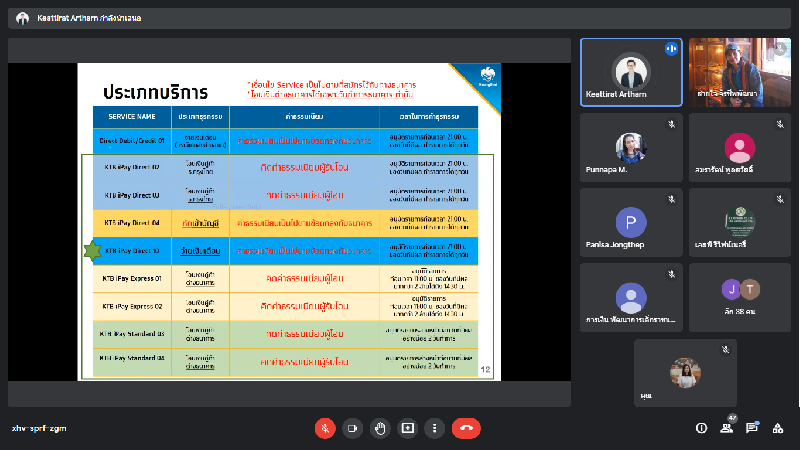Click the muted mic icon on Punnapa M.
Screen dimensions: 800x450
point(671,123)
